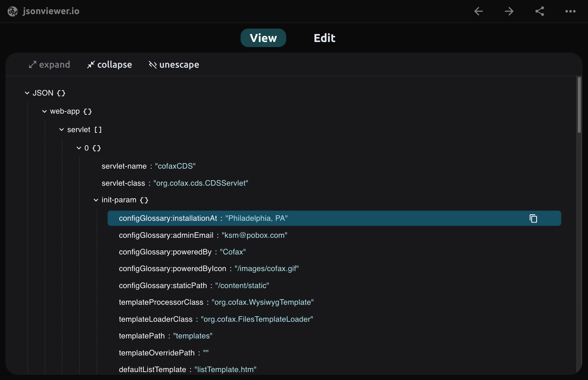
Task: Select configGlossary:staticPath key
Action: [163, 286]
